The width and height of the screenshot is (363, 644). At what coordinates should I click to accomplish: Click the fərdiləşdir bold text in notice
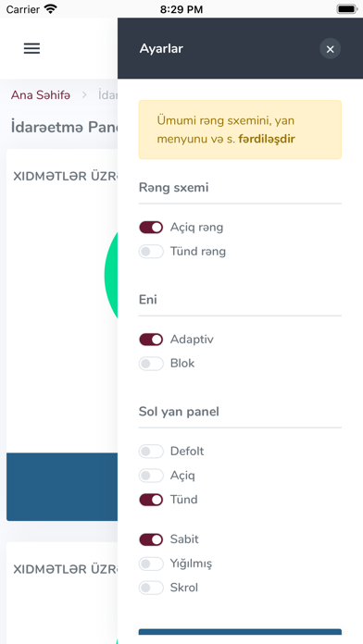(267, 139)
